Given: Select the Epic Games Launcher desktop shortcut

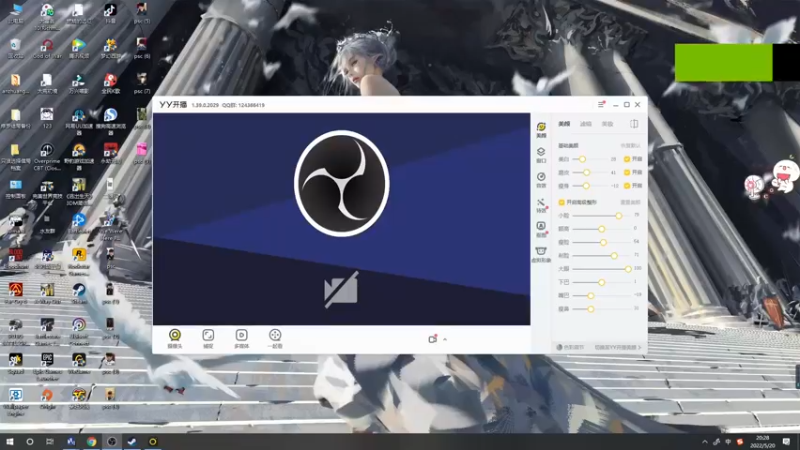Looking at the screenshot, I should click(x=47, y=366).
